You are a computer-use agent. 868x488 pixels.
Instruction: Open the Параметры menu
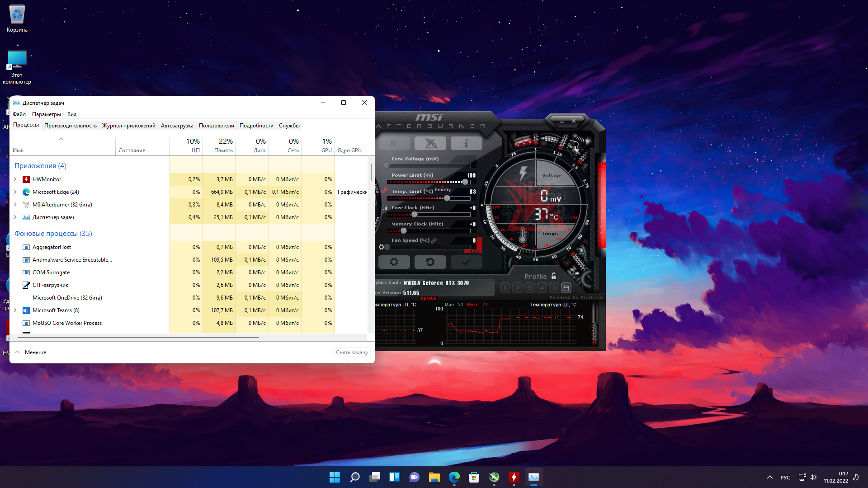46,114
